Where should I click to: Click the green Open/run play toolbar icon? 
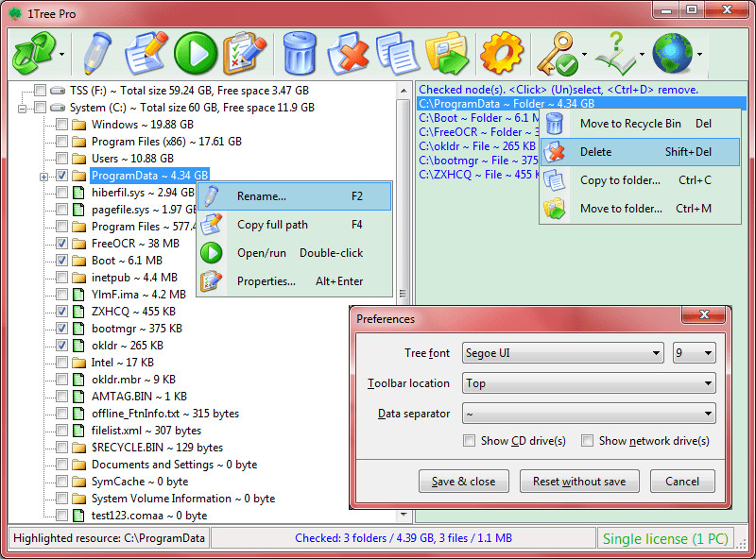[196, 53]
